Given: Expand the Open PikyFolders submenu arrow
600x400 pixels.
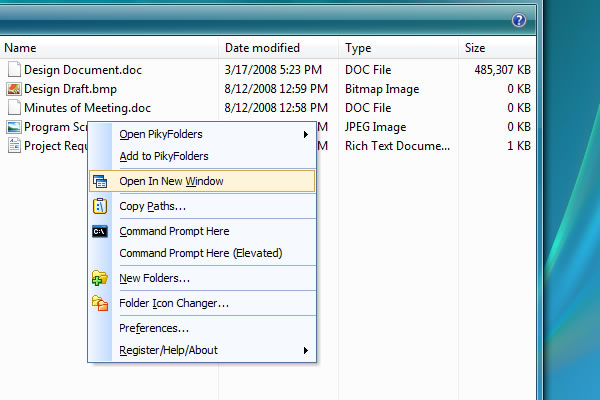Looking at the screenshot, I should coord(305,134).
